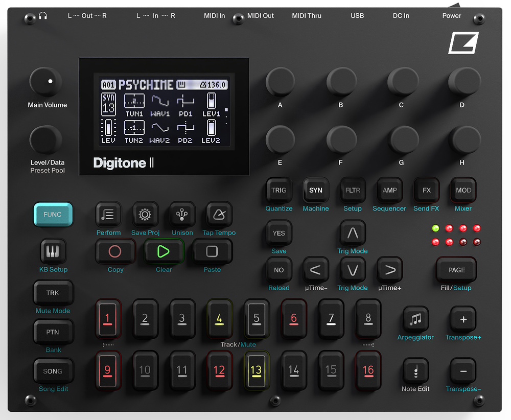Open the TRIG Quantize parameter page
Image resolution: width=511 pixels, height=420 pixels.
point(278,190)
